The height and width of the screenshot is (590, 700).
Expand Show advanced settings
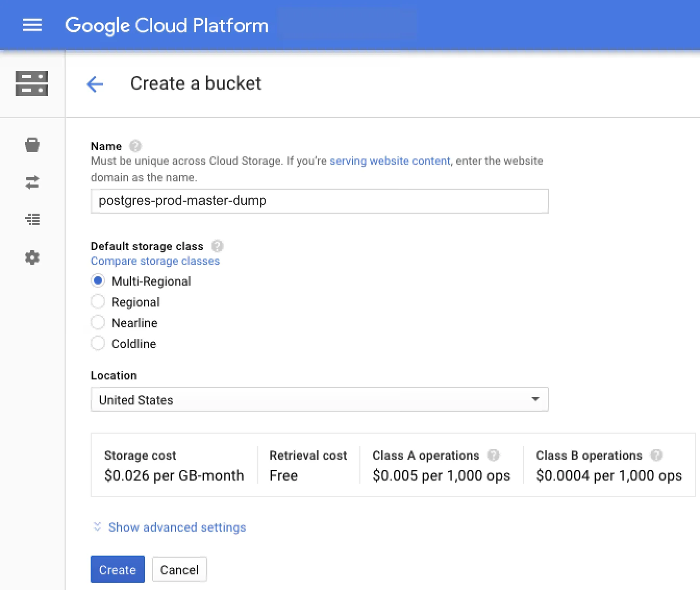coord(176,527)
